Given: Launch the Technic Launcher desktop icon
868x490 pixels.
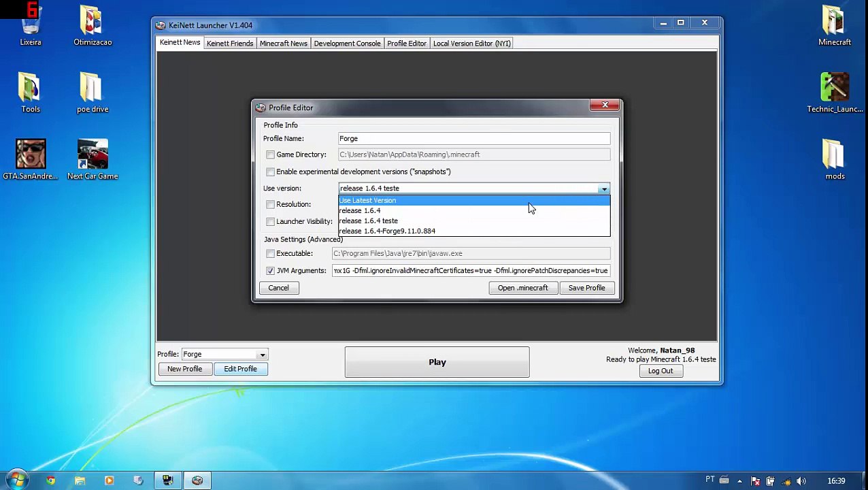Looking at the screenshot, I should coord(835,93).
